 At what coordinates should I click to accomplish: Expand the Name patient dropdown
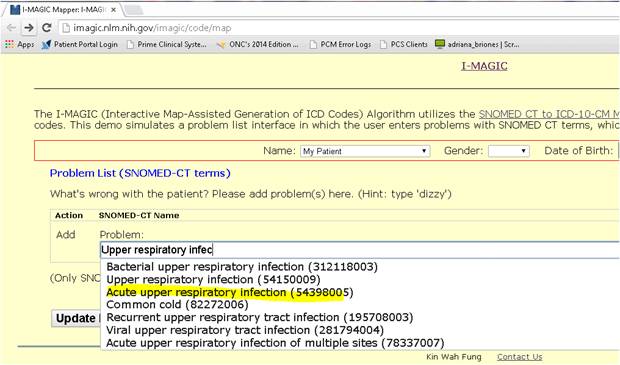tap(365, 151)
